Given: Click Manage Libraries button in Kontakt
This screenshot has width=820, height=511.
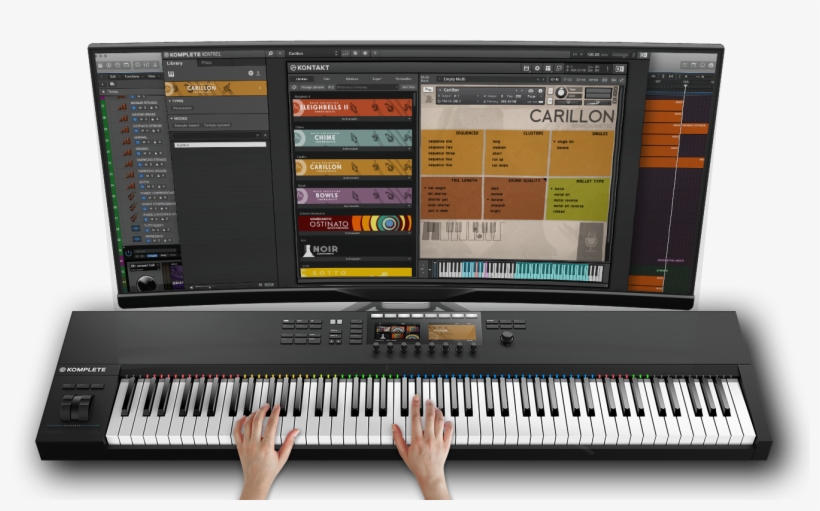Looking at the screenshot, I should tap(313, 87).
